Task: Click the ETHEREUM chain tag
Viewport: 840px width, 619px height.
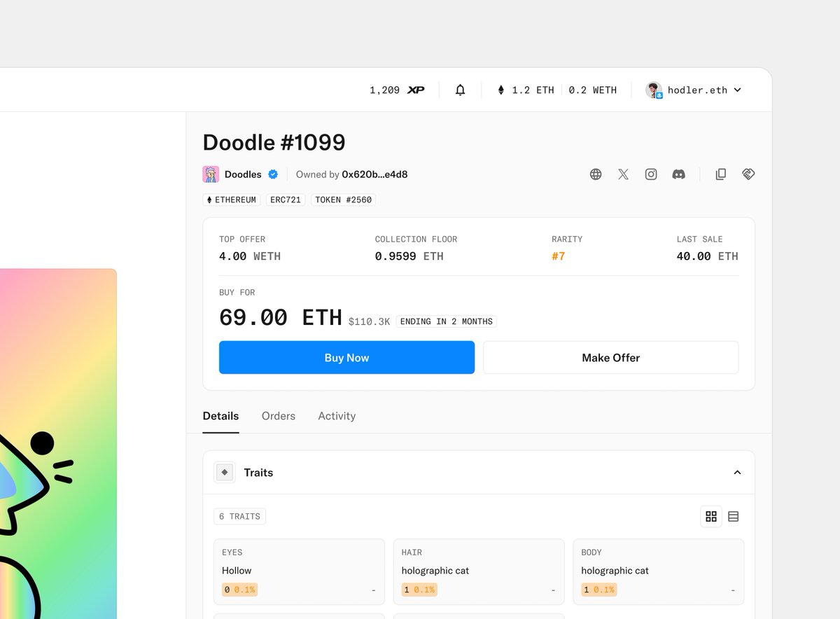Action: coord(232,200)
